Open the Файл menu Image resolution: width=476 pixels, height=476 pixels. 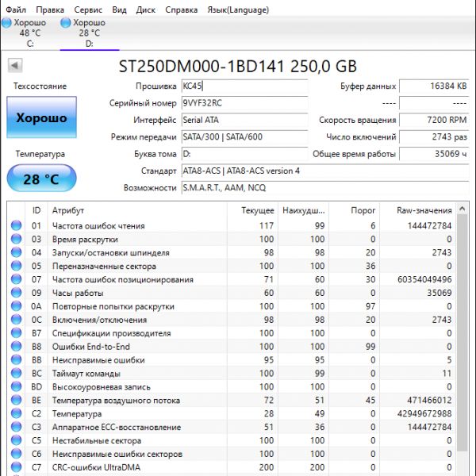tap(16, 10)
